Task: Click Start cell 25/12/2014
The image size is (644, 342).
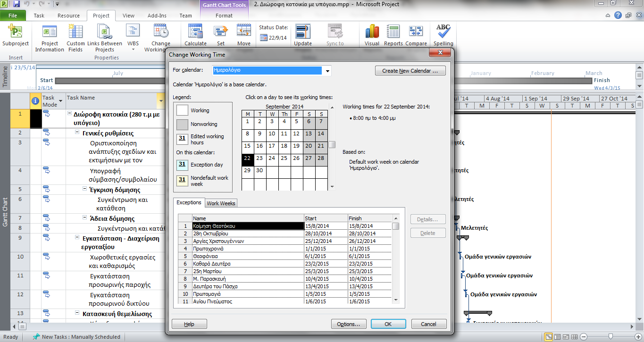Action: click(326, 241)
